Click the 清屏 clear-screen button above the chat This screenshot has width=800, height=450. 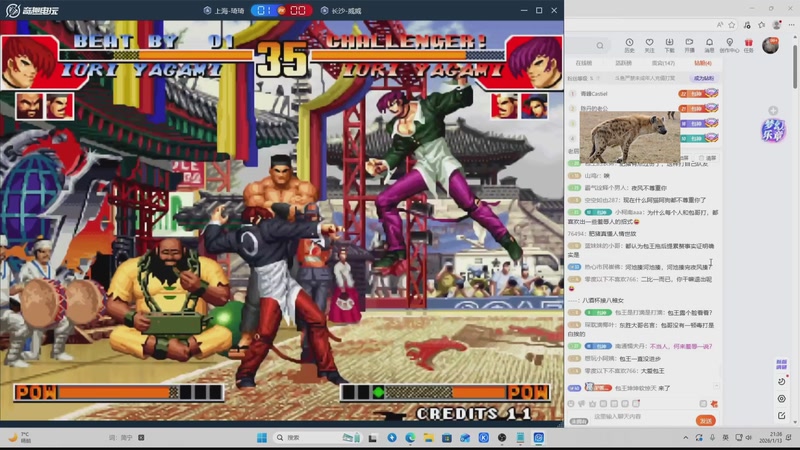pyautogui.click(x=707, y=158)
